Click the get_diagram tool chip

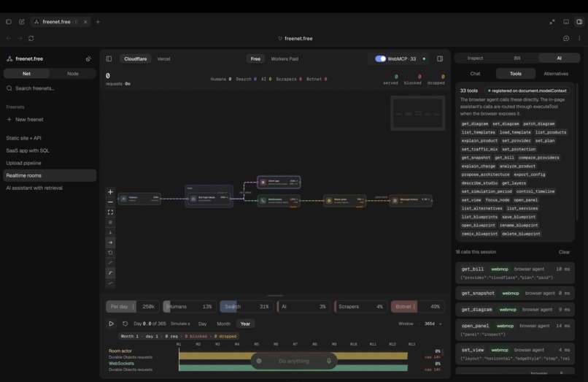point(475,123)
